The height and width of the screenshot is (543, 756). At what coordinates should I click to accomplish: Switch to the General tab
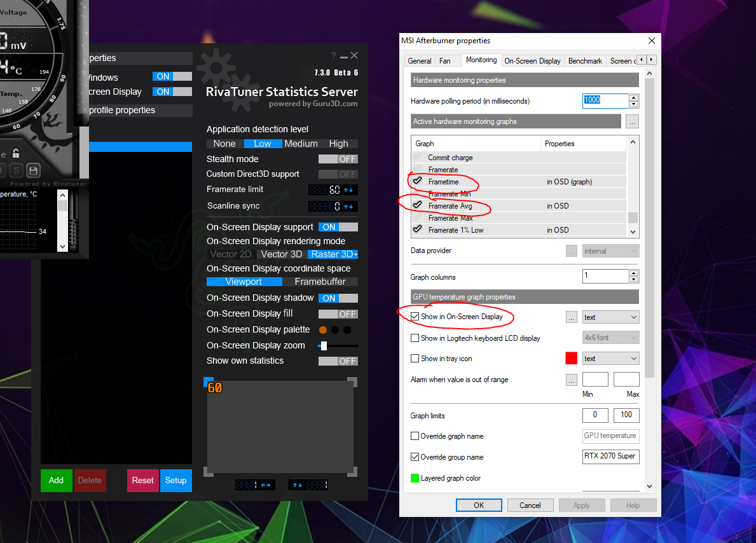coord(420,61)
